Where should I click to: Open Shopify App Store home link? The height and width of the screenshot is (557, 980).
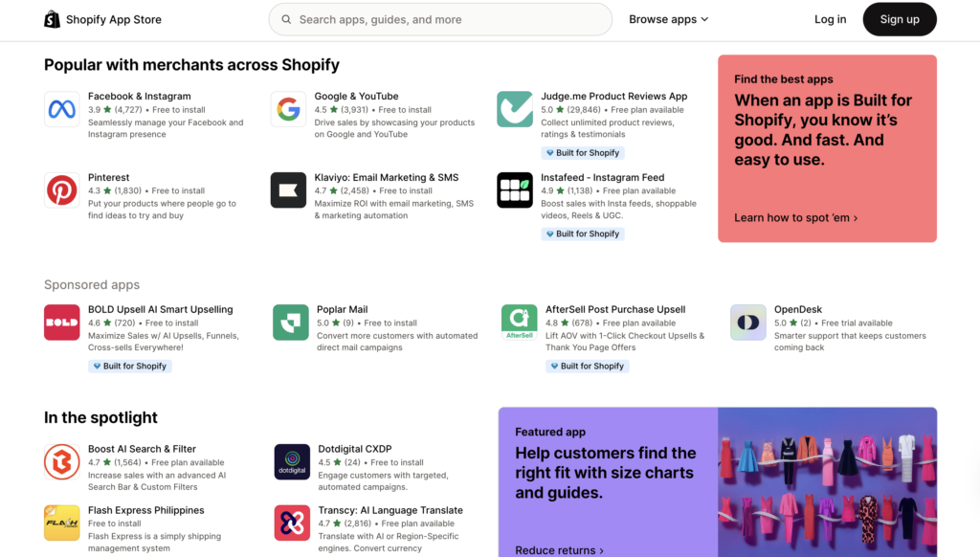[x=103, y=19]
